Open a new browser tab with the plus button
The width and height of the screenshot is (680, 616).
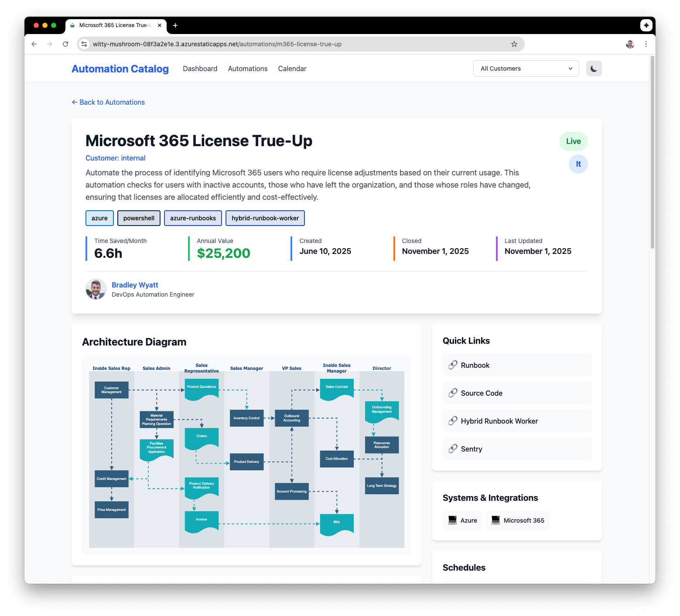175,25
